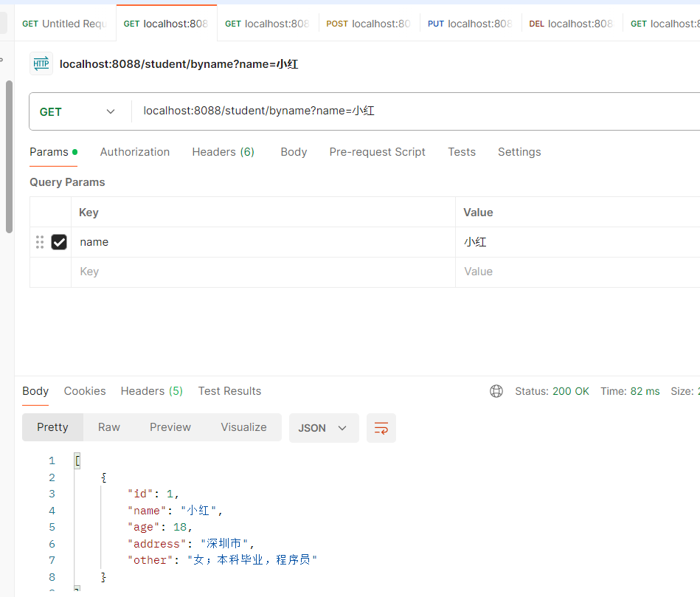Open the JSON format dropdown
This screenshot has height=597, width=700.
323,428
